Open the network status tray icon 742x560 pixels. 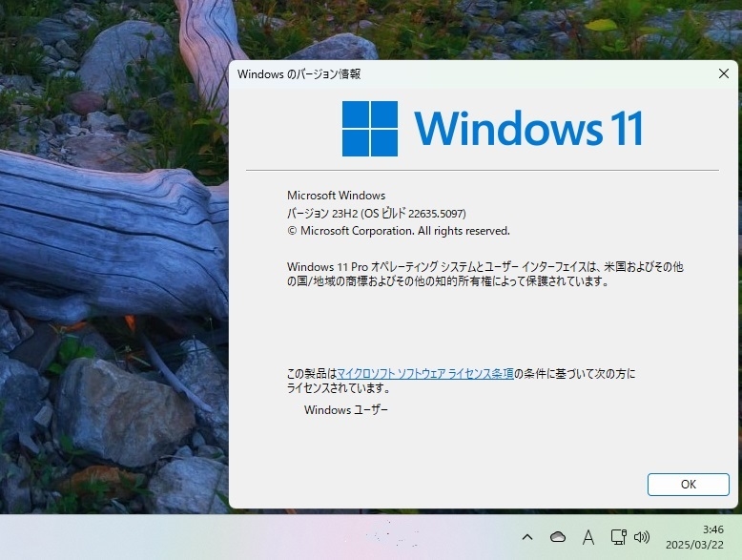pos(618,537)
